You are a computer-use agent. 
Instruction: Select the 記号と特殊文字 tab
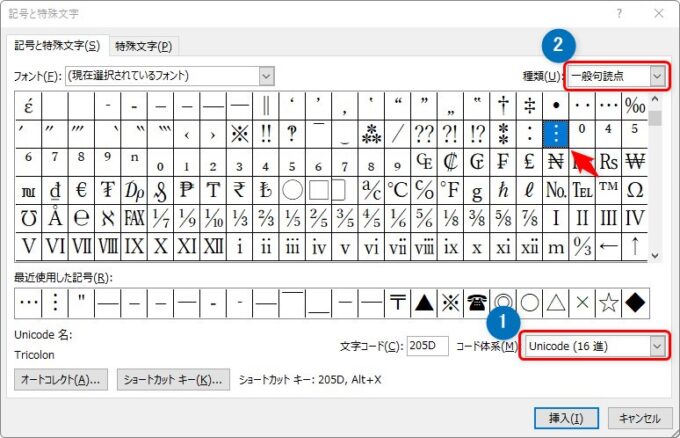[55, 46]
